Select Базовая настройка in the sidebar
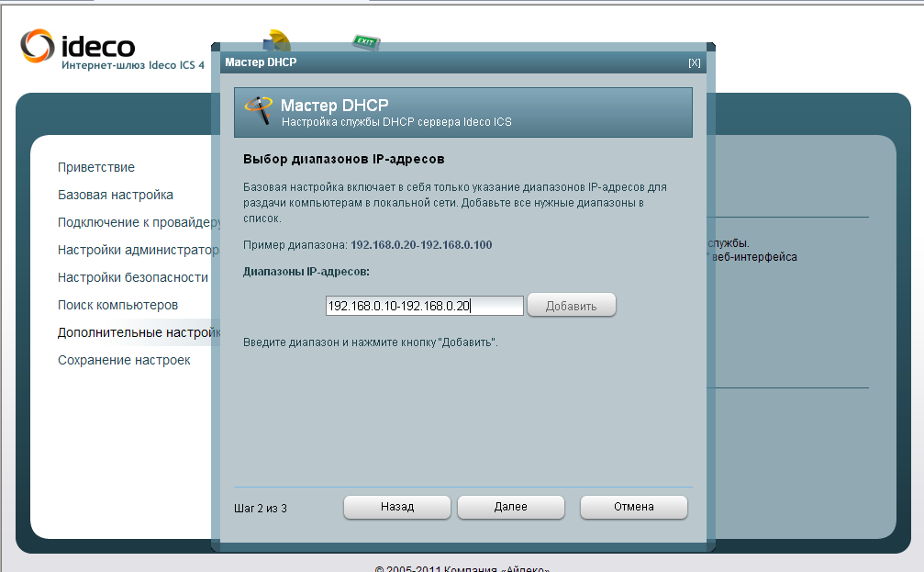924x572 pixels. 116,196
